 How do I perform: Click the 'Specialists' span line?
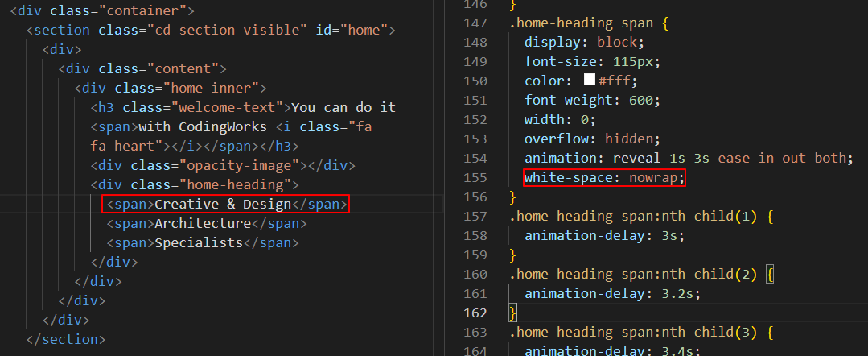(x=203, y=243)
